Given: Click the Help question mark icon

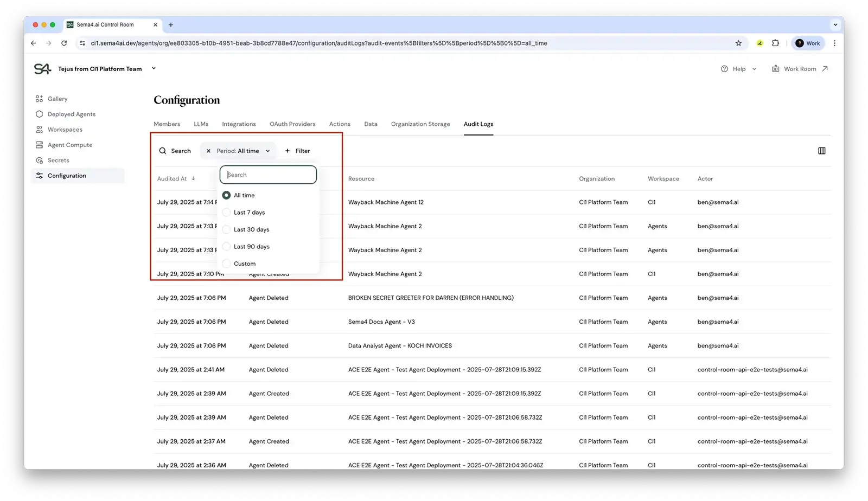Looking at the screenshot, I should 725,68.
